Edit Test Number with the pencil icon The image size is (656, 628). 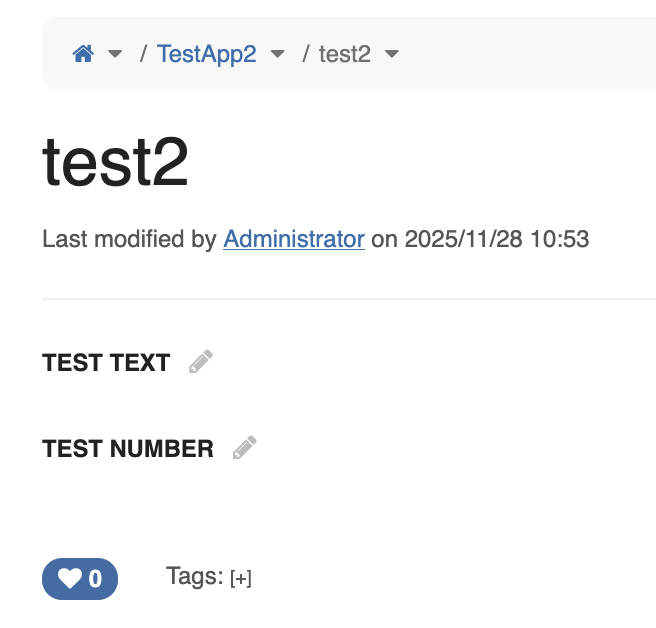244,448
